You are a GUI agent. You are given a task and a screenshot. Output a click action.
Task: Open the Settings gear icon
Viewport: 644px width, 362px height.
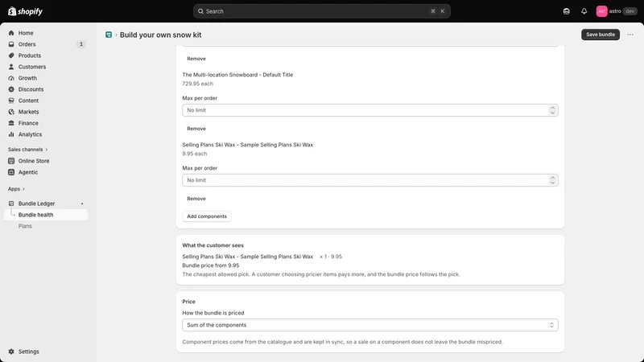tap(11, 352)
